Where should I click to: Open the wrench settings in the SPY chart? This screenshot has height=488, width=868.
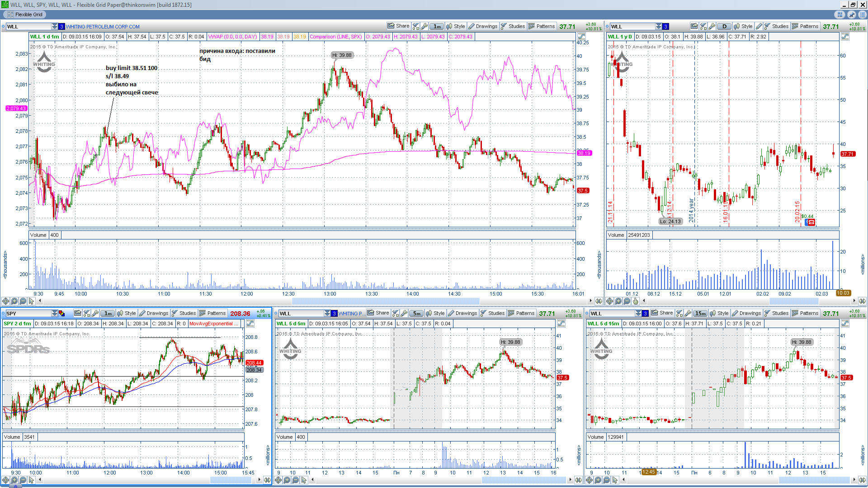click(x=95, y=313)
